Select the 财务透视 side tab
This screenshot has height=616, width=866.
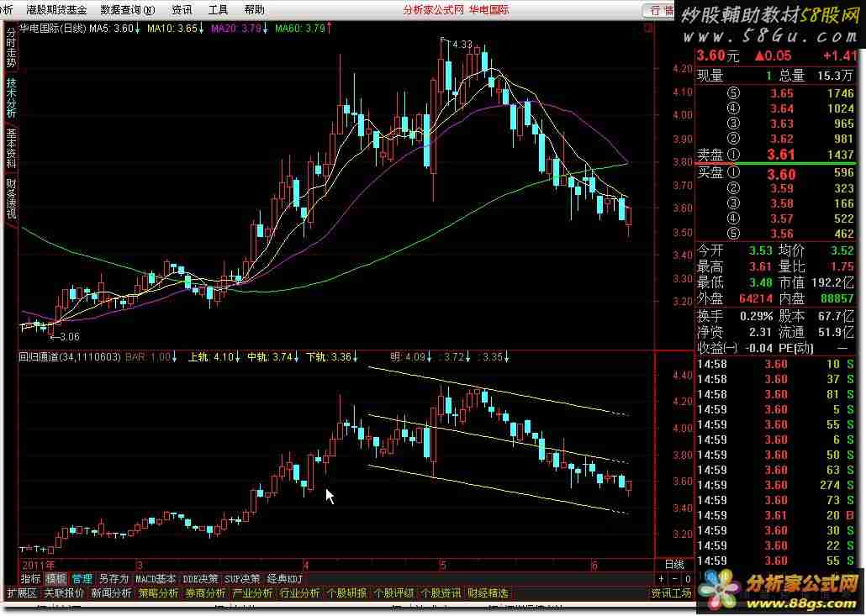click(11, 198)
